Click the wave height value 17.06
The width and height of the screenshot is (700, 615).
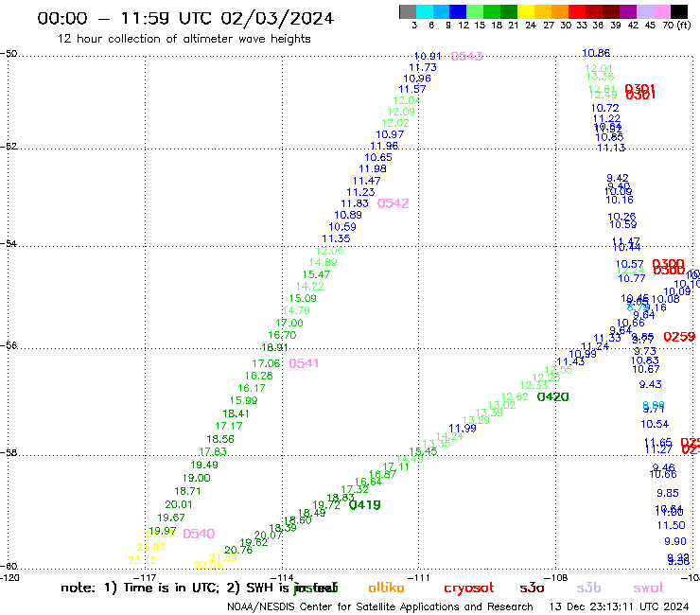click(x=266, y=364)
